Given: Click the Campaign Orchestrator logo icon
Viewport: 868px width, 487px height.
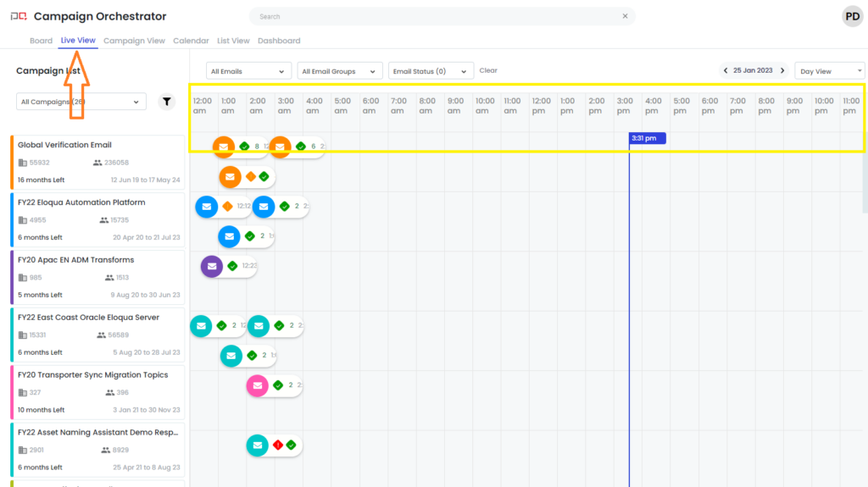Looking at the screenshot, I should click(x=18, y=16).
